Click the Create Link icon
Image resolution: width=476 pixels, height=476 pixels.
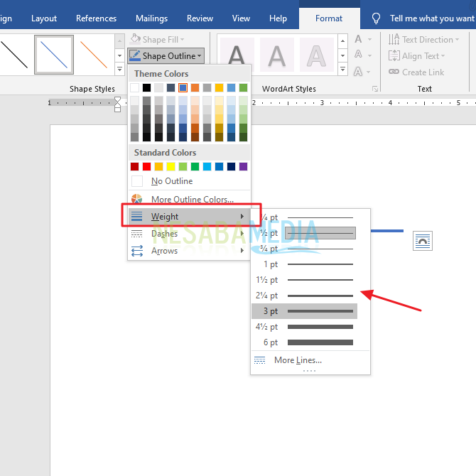click(x=394, y=72)
